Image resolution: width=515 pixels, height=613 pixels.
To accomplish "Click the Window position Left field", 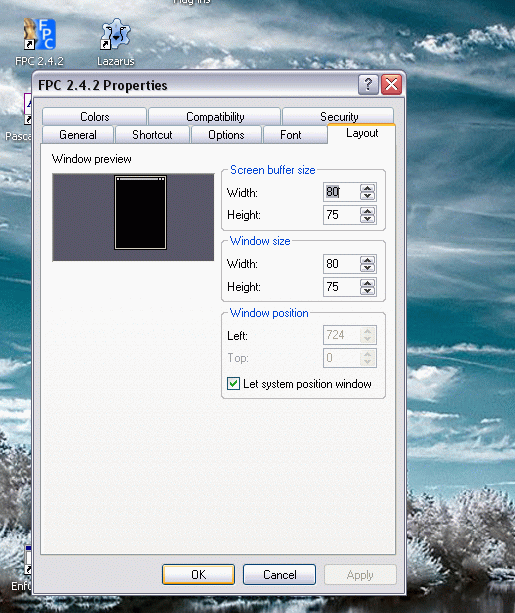I will [x=341, y=335].
